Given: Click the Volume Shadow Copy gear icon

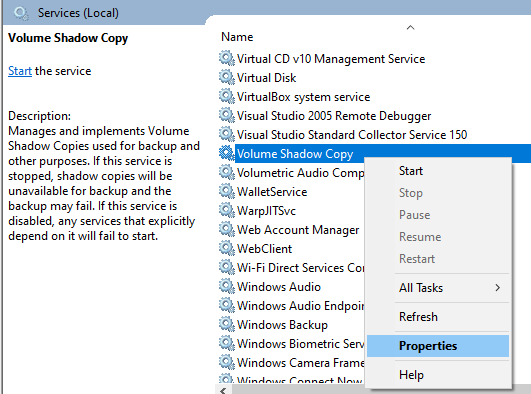Looking at the screenshot, I should click(x=227, y=153).
